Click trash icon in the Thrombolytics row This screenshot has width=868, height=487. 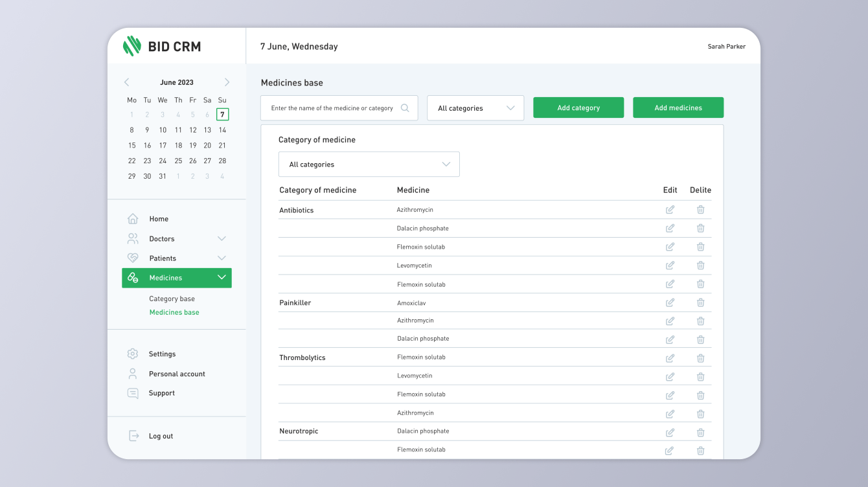click(x=700, y=358)
